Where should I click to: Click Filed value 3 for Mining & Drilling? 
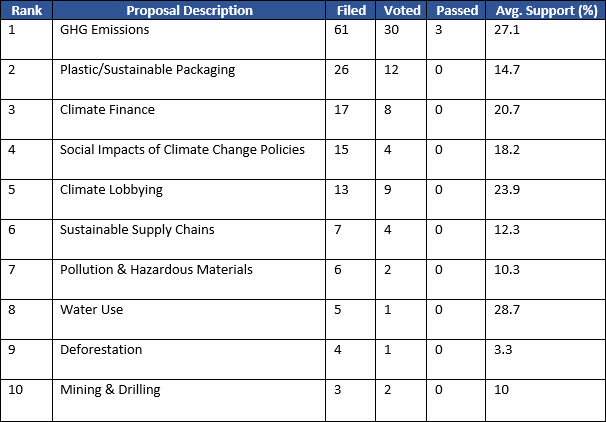point(338,390)
